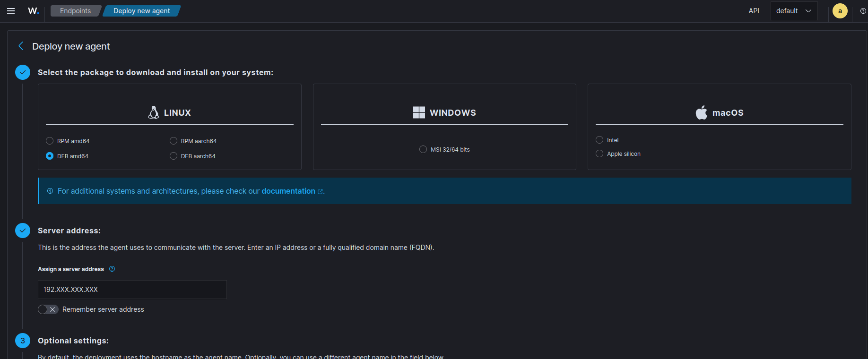
Task: Open the user avatar menu
Action: [840, 11]
